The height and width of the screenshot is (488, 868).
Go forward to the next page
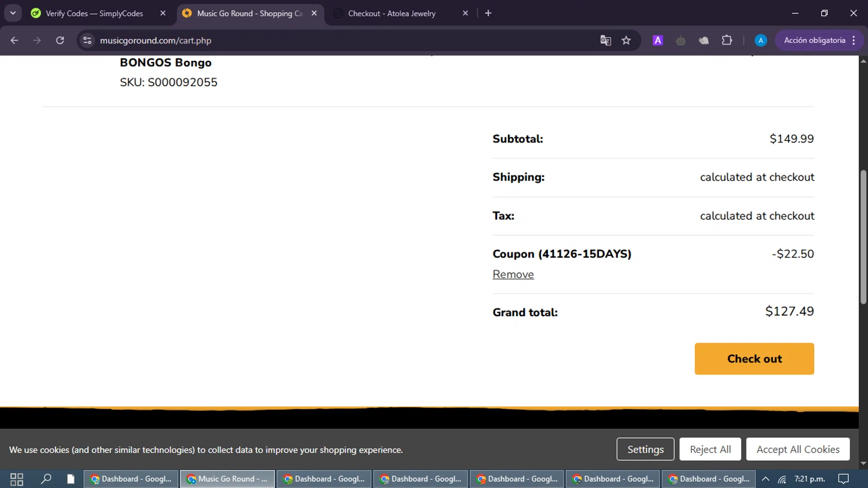[37, 41]
